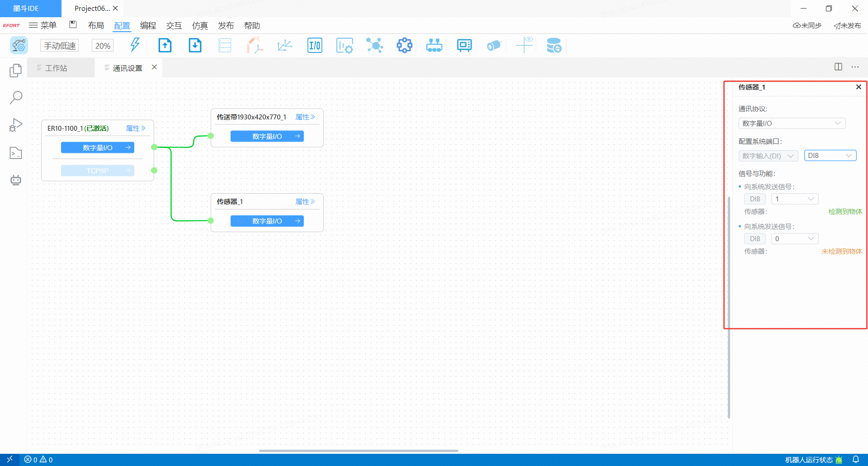Expand the 通讯协议 数字量I/O dropdown
868x466 pixels.
tap(792, 123)
